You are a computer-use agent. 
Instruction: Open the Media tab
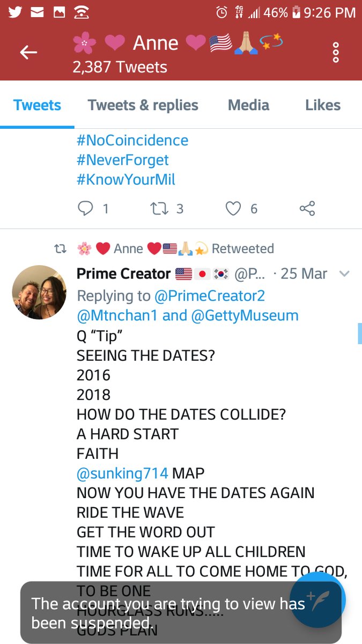[248, 105]
